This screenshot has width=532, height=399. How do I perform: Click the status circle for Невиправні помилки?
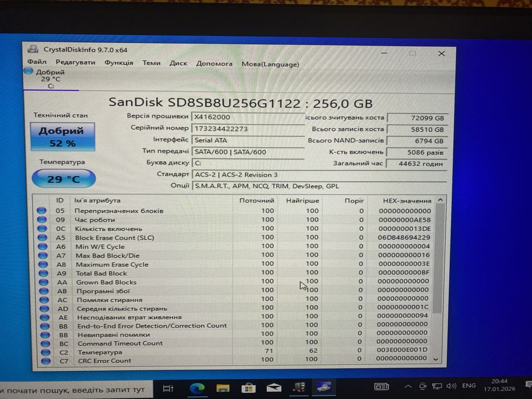coord(45,335)
